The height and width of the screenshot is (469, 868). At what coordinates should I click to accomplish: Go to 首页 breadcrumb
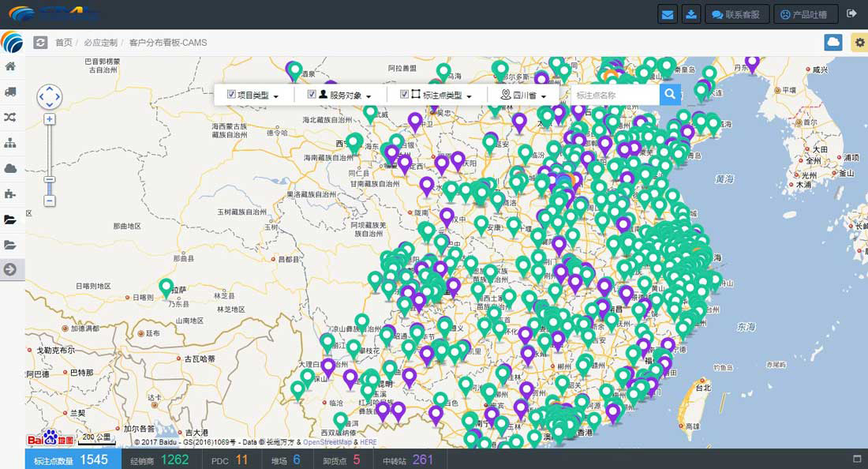(x=64, y=43)
